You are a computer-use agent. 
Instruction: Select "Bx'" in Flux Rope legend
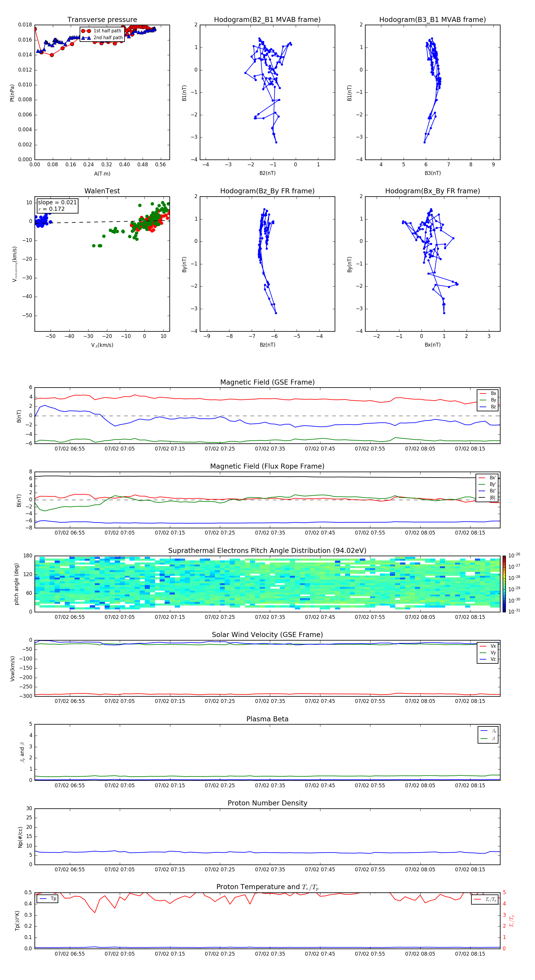click(487, 478)
